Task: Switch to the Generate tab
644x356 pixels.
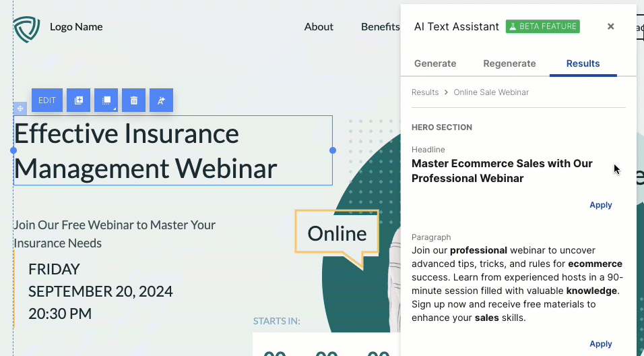Action: (x=435, y=63)
